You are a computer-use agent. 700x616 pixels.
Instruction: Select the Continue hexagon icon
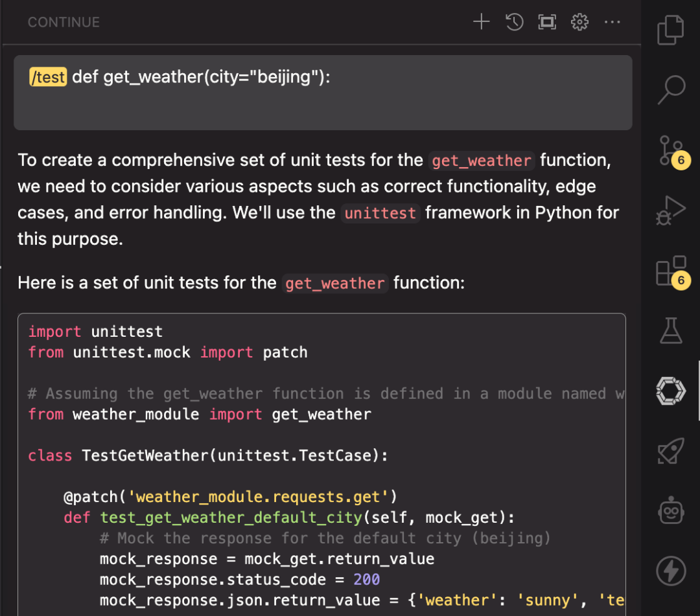pos(671,391)
